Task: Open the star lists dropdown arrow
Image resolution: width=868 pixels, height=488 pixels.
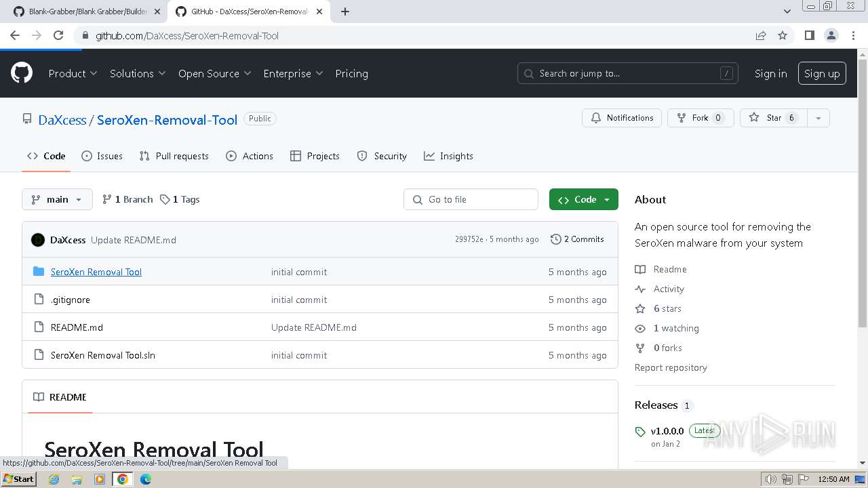Action: click(x=818, y=118)
